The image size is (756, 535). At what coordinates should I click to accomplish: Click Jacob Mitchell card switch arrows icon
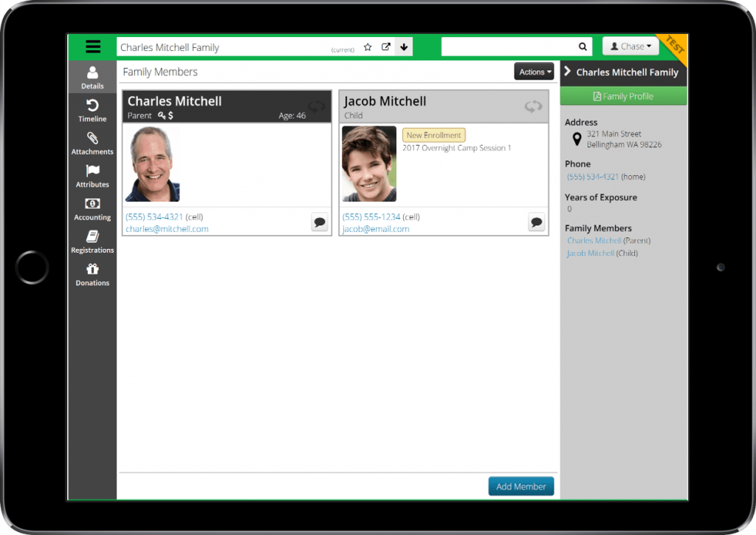(534, 106)
